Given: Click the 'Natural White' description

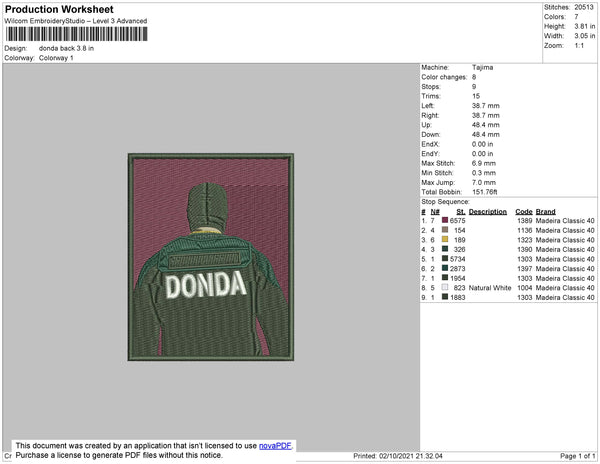Looking at the screenshot, I should (490, 288).
